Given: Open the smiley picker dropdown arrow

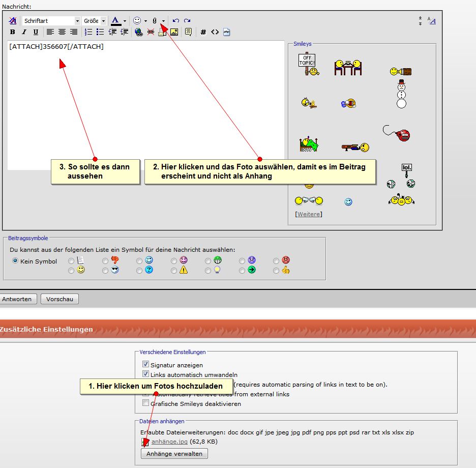Looking at the screenshot, I should click(145, 21).
